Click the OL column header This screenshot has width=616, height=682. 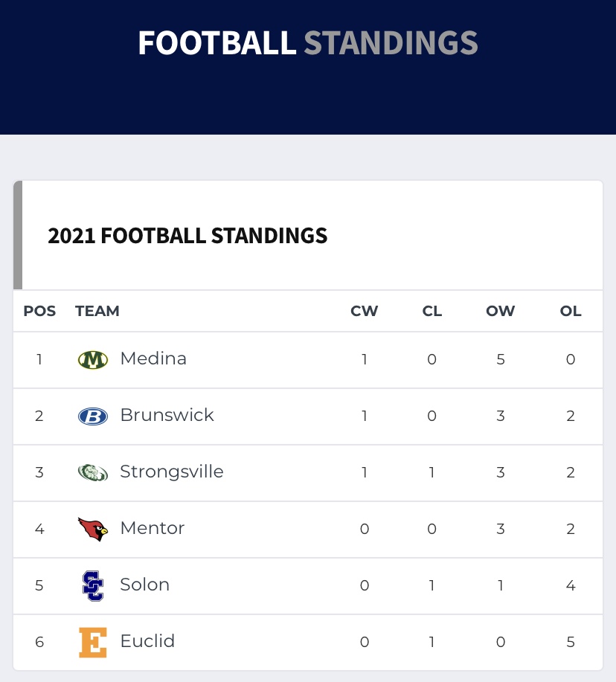click(571, 312)
